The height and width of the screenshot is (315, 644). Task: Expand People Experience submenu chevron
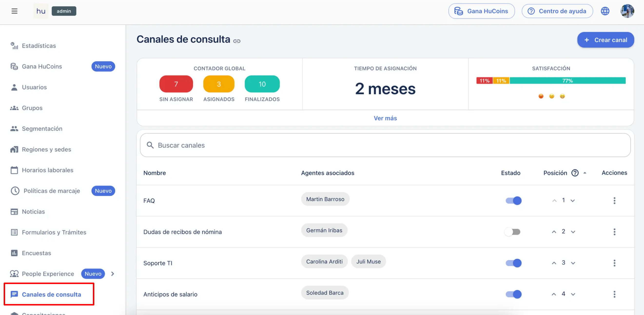(x=113, y=274)
